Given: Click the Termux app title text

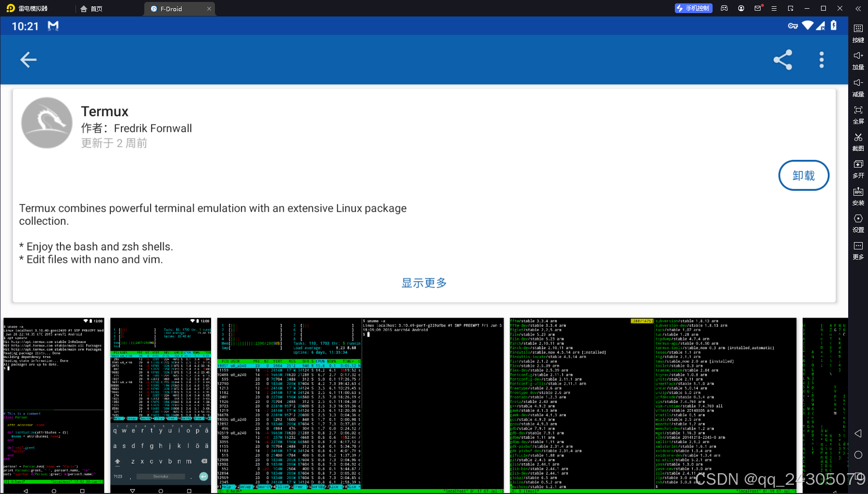Looking at the screenshot, I should (105, 111).
